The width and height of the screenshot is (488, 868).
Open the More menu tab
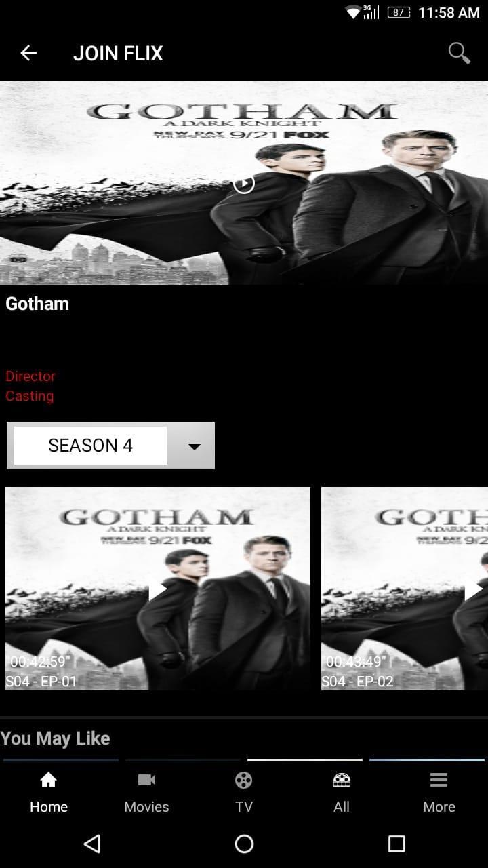point(439,793)
